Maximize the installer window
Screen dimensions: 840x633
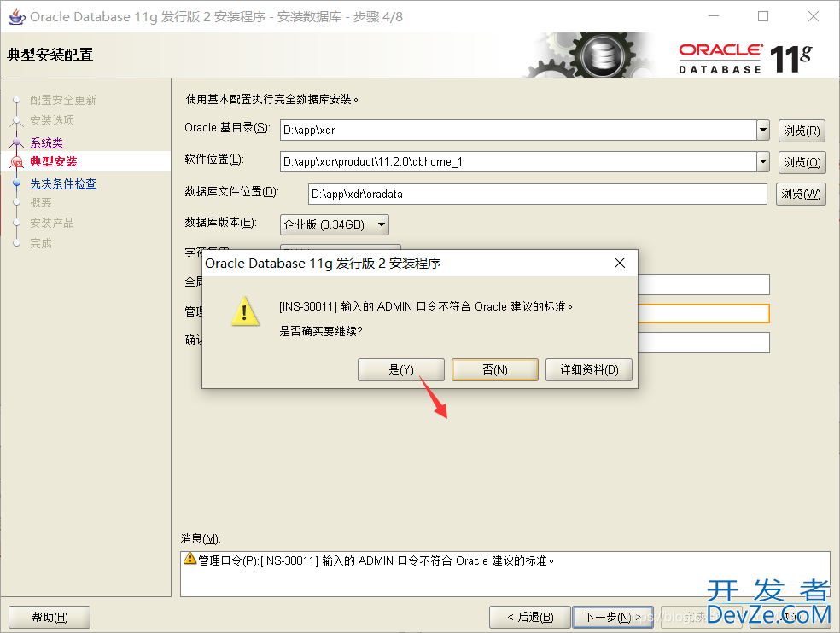[x=763, y=16]
